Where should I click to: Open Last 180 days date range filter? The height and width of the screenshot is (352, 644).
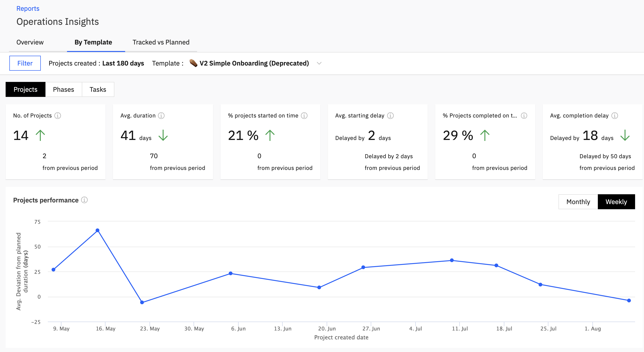click(123, 63)
